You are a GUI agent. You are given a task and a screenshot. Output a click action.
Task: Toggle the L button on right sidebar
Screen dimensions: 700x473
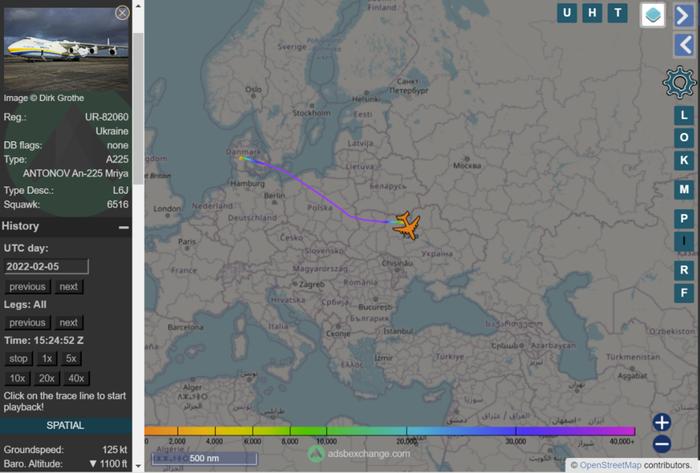point(684,114)
